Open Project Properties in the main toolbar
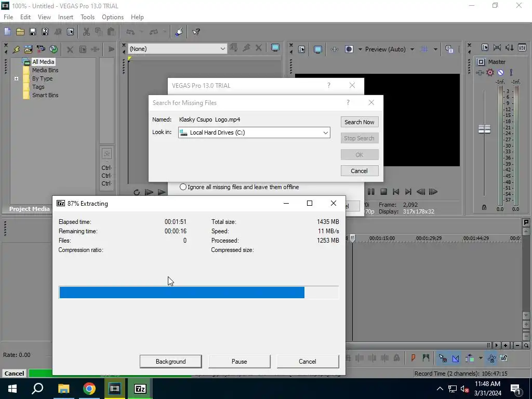The image size is (532, 399). click(x=70, y=32)
